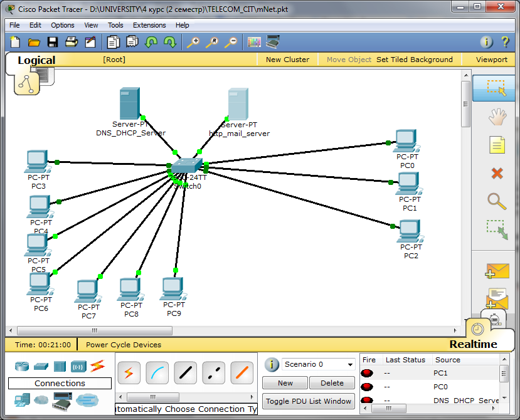Open the drawing palette icon
This screenshot has width=520, height=420.
255,42
